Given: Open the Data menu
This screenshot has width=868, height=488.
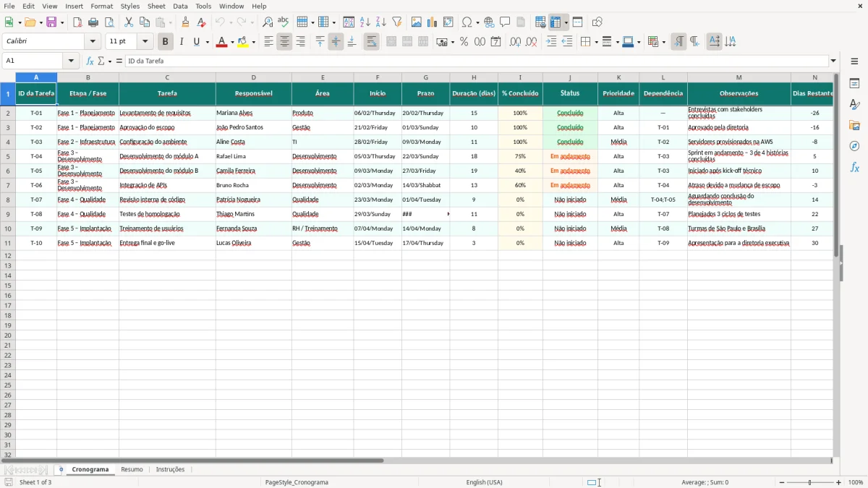Looking at the screenshot, I should pos(180,6).
